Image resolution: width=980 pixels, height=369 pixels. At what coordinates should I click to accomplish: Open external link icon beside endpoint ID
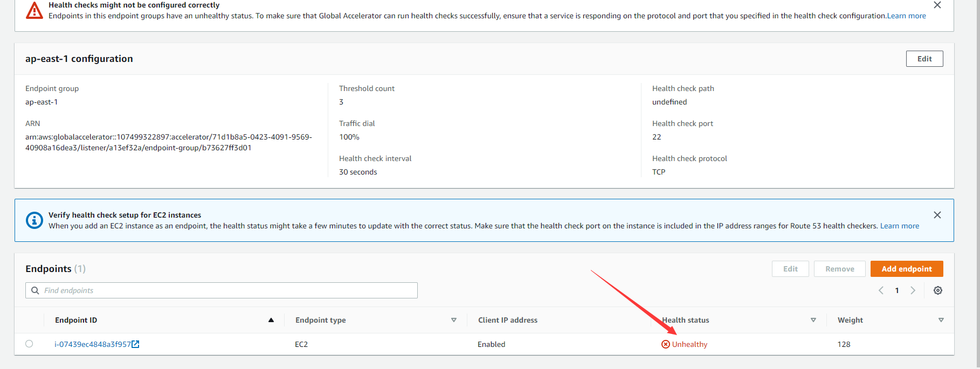coord(136,344)
